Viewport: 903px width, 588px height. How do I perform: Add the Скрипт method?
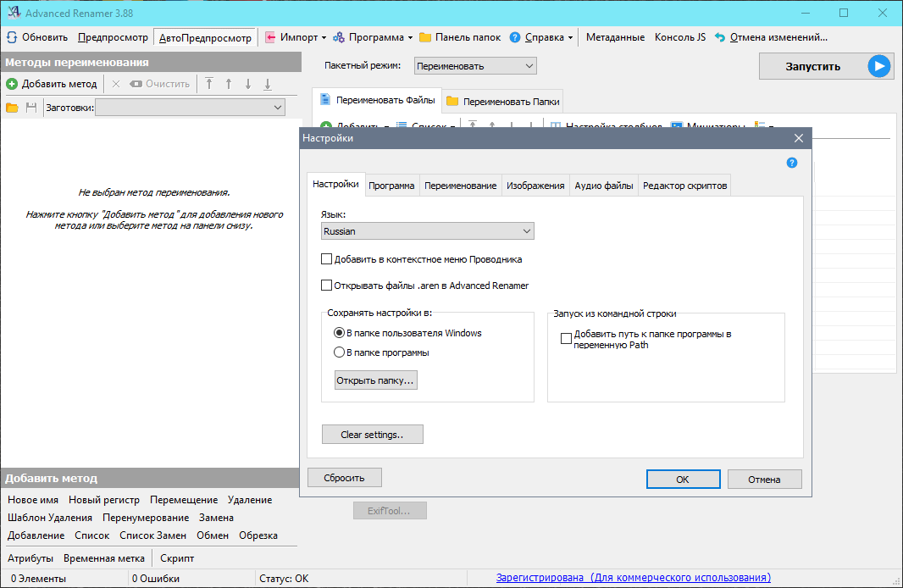point(177,558)
